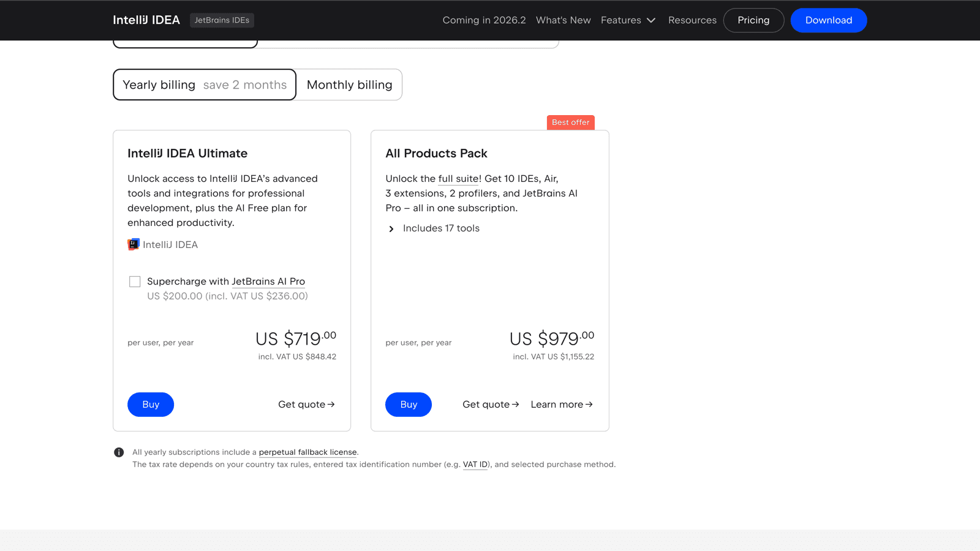
Task: Click the US $200.00 AI Pro price text
Action: [x=227, y=296]
